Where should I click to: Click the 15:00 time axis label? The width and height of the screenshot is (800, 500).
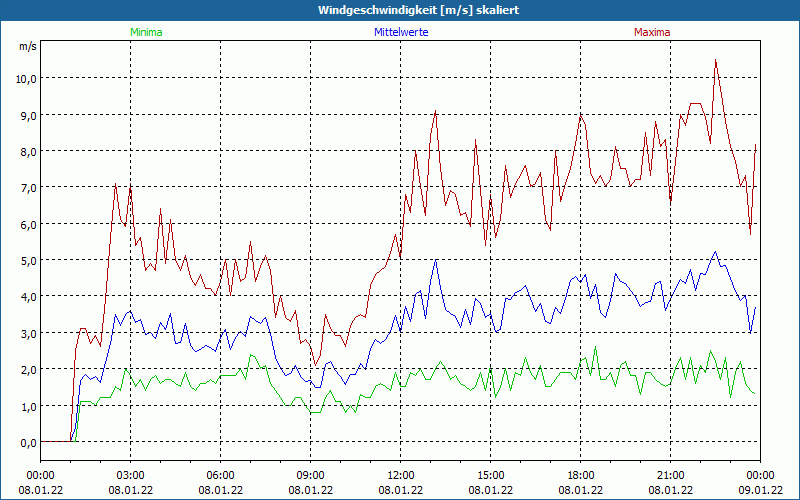490,475
